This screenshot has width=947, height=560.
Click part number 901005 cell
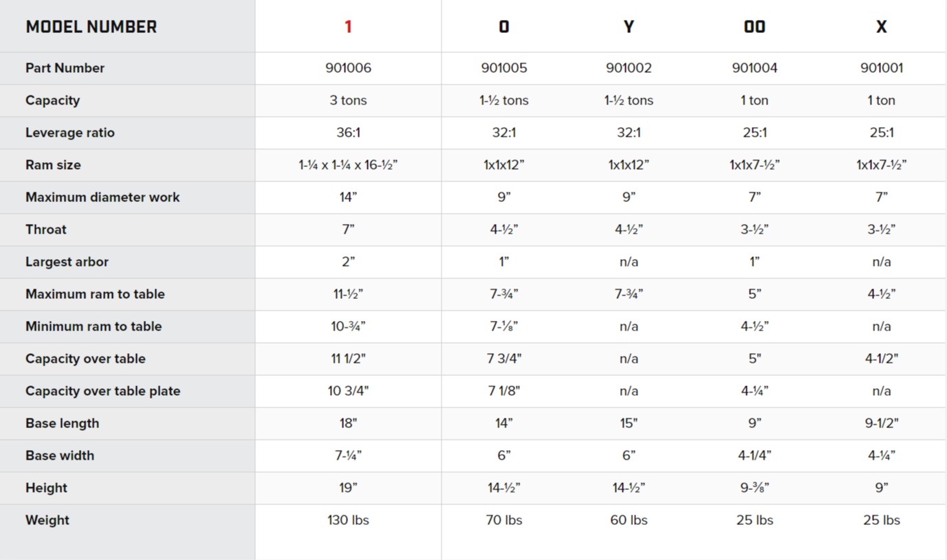(504, 68)
